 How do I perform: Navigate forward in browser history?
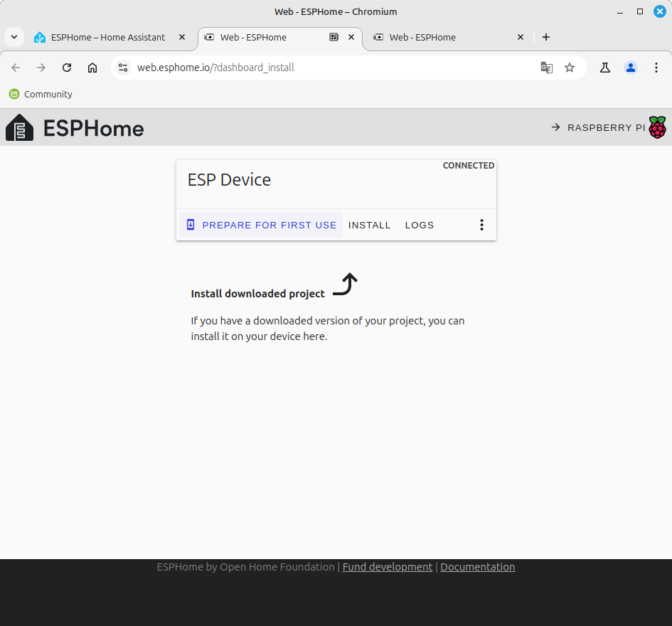pos(41,68)
